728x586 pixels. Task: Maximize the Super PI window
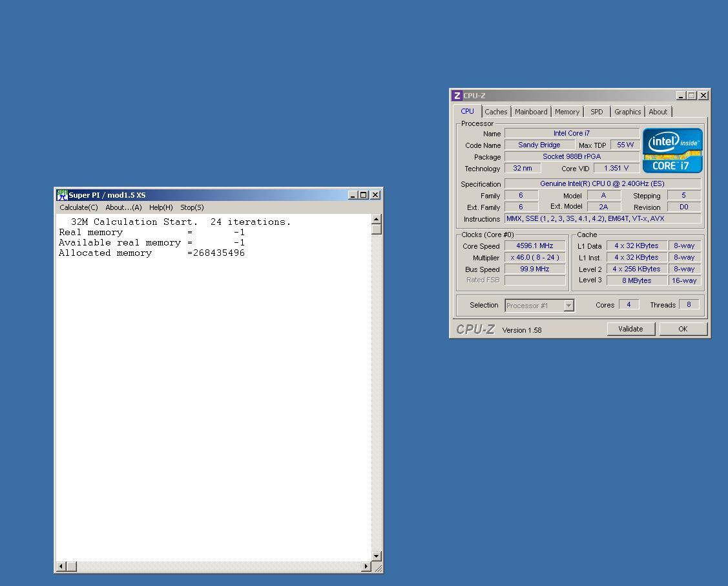point(364,195)
